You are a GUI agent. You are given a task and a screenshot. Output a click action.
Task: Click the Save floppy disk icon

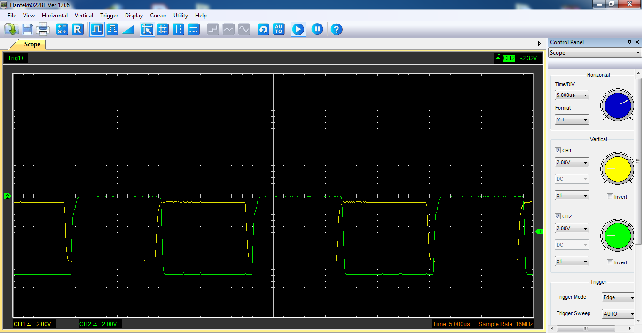(x=27, y=30)
